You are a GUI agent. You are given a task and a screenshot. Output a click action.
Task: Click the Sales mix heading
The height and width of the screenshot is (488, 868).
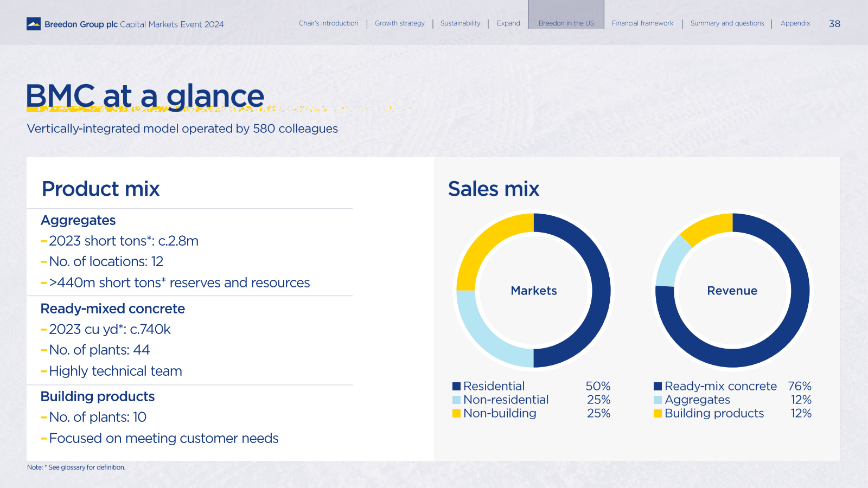pos(494,189)
